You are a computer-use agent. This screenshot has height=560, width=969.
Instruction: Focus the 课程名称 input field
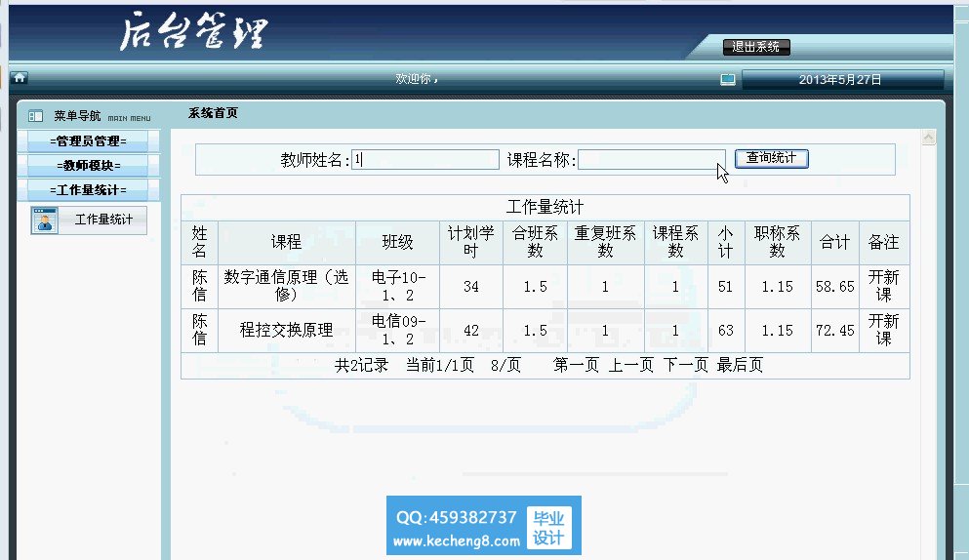click(x=651, y=159)
